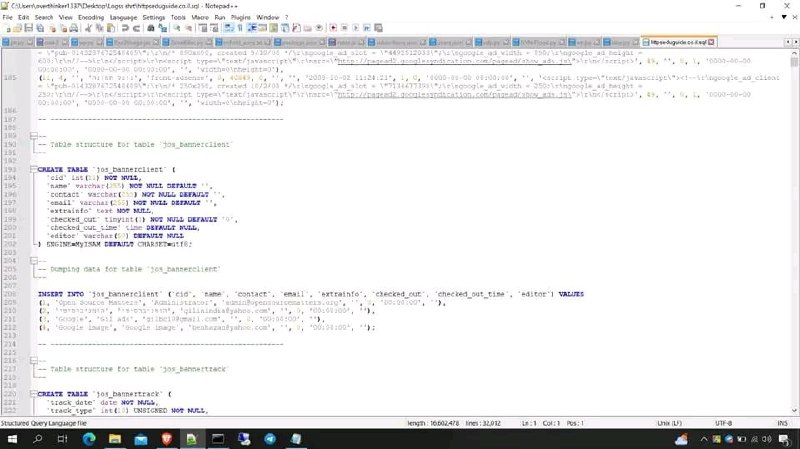Show the Document Map panel icon

coord(273,28)
